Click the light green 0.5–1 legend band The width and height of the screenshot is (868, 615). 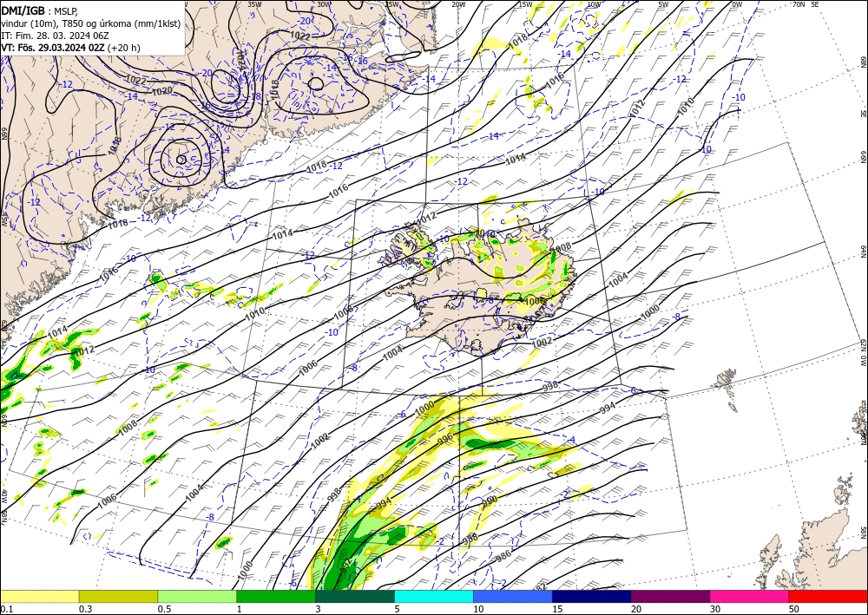[x=197, y=596]
